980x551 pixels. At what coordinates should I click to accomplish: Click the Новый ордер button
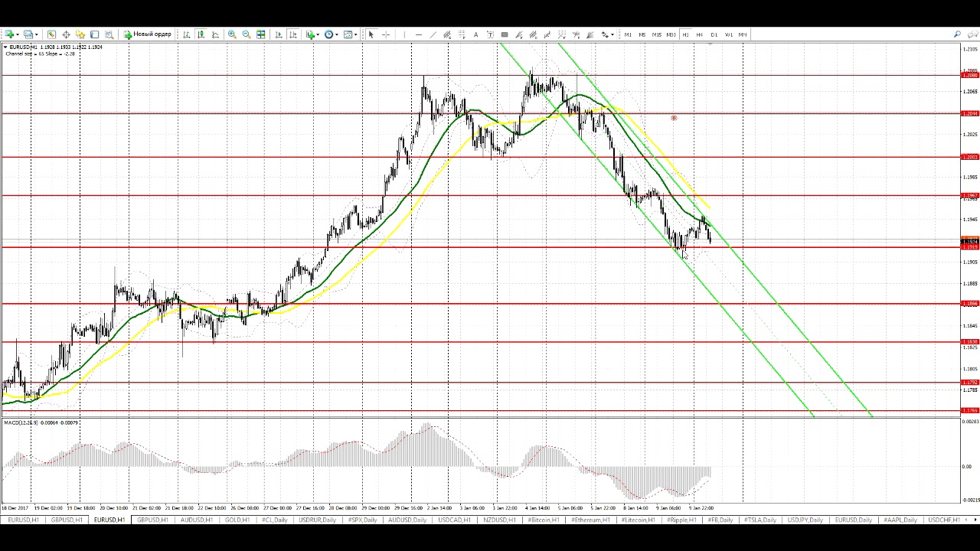pos(148,34)
